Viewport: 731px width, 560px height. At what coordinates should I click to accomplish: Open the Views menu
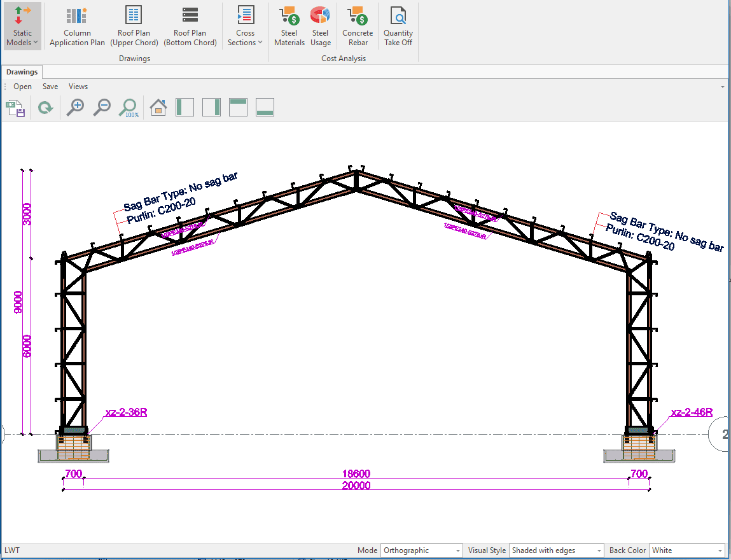78,87
